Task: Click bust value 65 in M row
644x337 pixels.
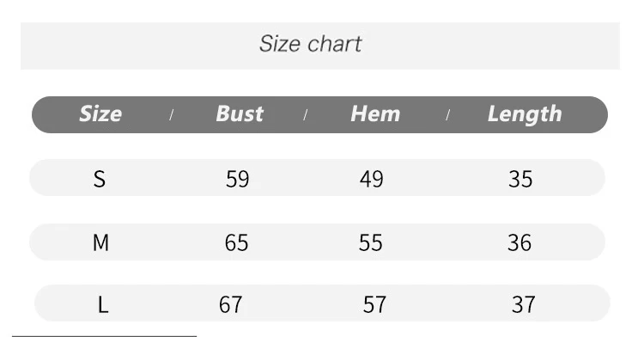Action: [x=236, y=242]
